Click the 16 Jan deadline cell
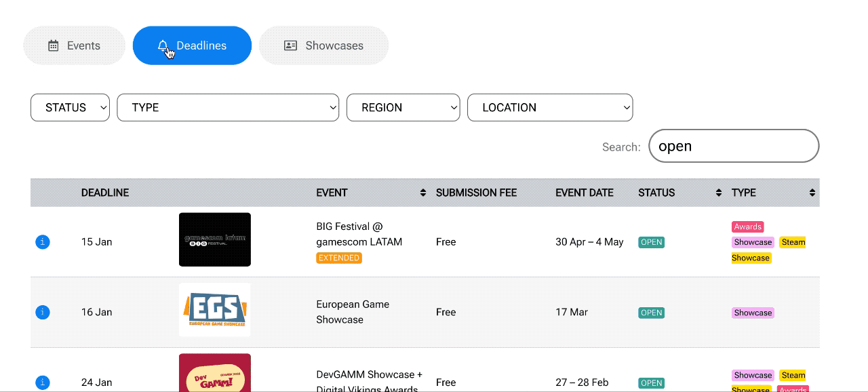868x392 pixels. tap(97, 313)
